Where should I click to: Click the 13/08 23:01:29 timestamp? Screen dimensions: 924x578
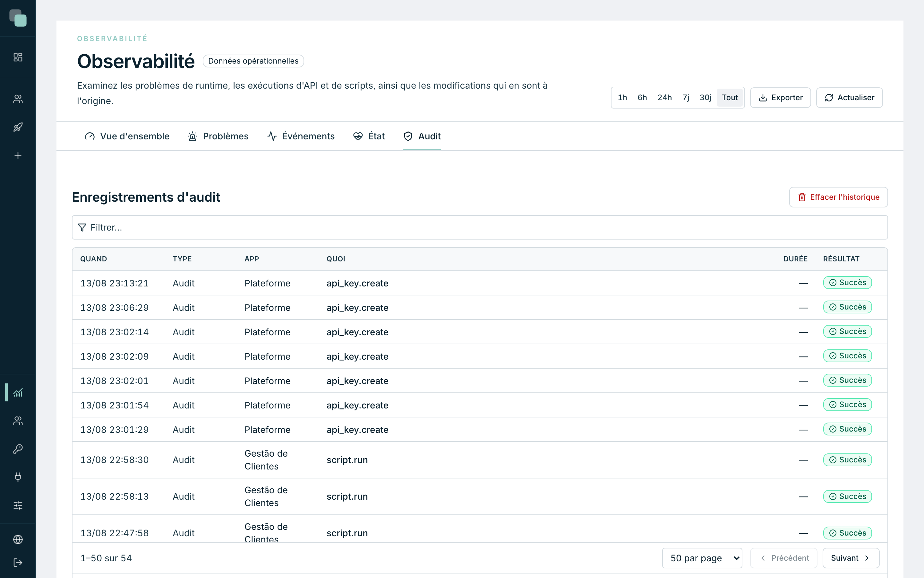tap(114, 430)
